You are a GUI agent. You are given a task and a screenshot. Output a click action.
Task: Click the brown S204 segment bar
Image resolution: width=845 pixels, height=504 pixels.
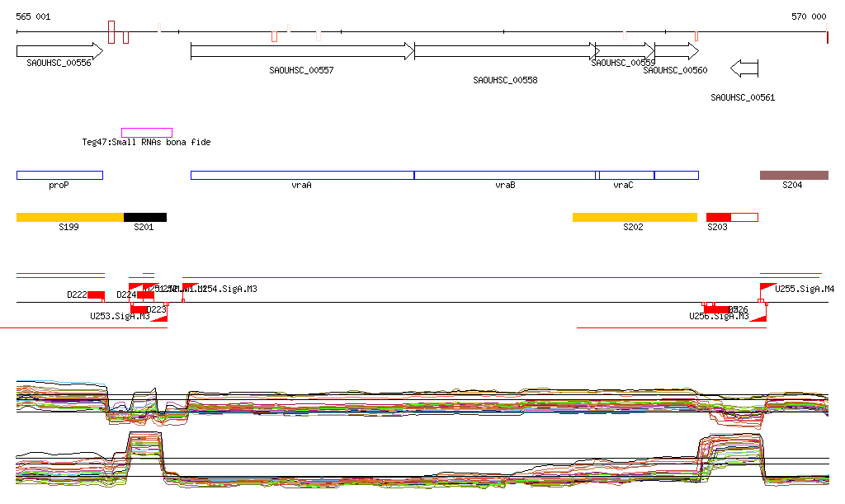793,175
